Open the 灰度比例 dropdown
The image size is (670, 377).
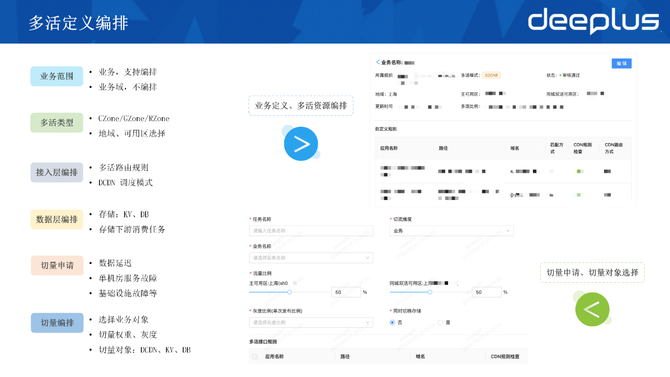311,322
